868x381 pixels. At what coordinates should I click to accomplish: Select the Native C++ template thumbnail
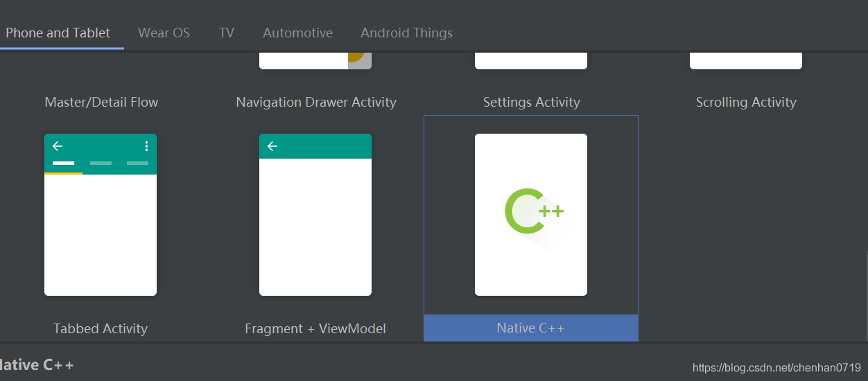click(531, 215)
